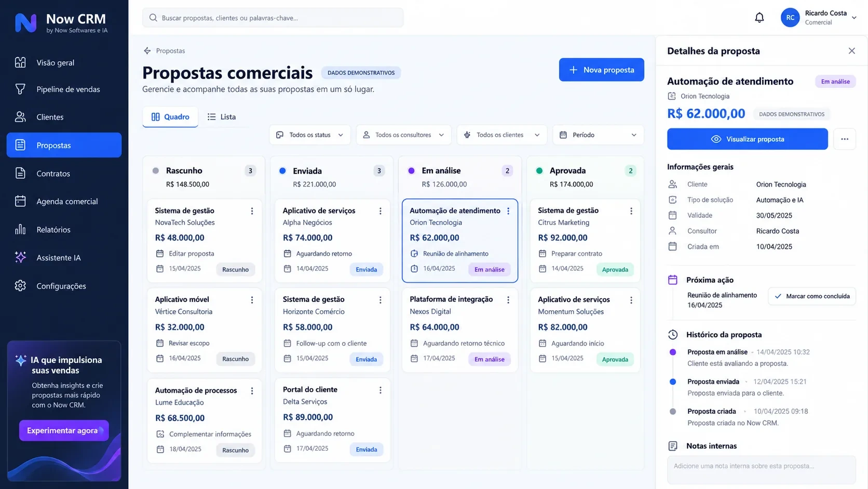868x489 pixels.
Task: Close the Detalhes da proposta panel
Action: click(x=851, y=51)
